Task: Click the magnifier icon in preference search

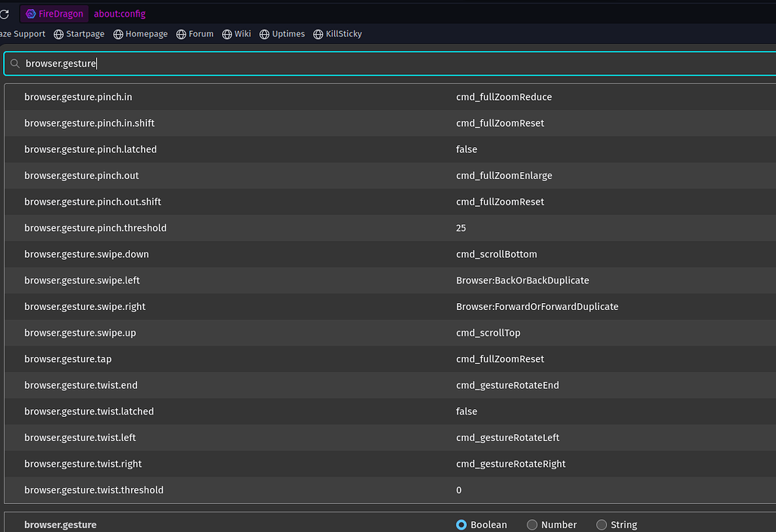Action: point(15,64)
